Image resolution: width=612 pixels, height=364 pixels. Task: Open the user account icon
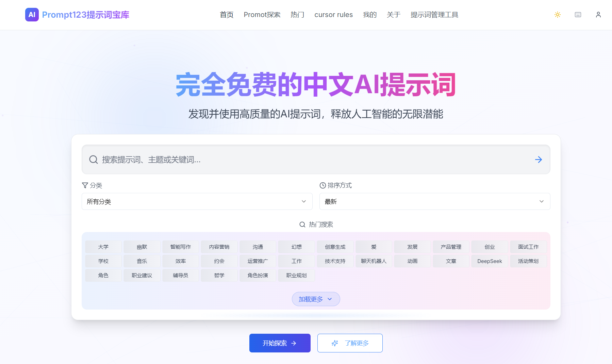pyautogui.click(x=598, y=15)
